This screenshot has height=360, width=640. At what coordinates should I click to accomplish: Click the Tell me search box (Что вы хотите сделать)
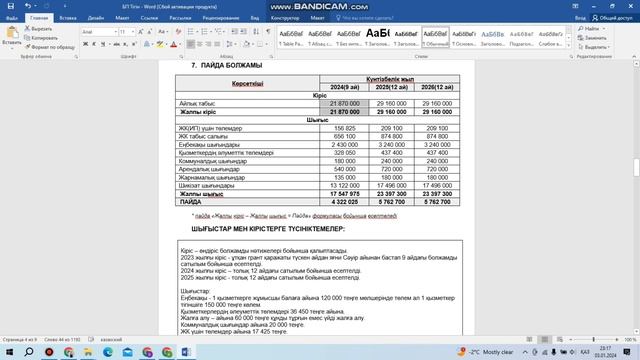pyautogui.click(x=367, y=18)
